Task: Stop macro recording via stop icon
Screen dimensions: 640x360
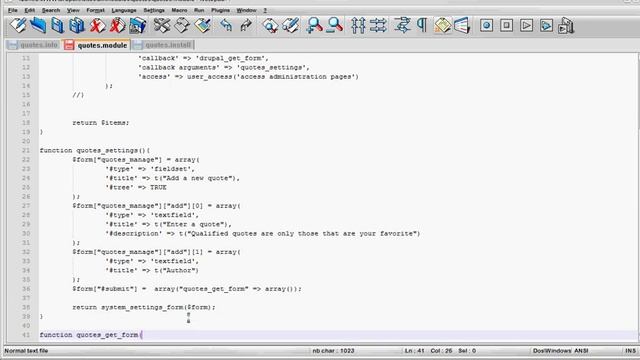Action: tap(507, 26)
